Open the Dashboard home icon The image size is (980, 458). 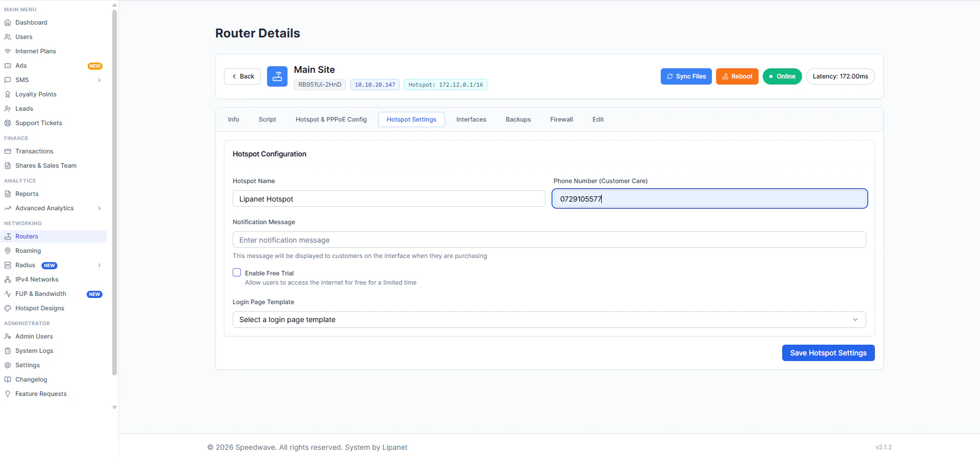click(8, 23)
